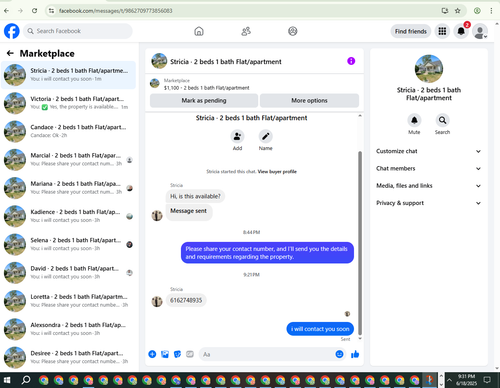Bookmark the page with the star icon
The width and height of the screenshot is (500, 388).
point(458,11)
